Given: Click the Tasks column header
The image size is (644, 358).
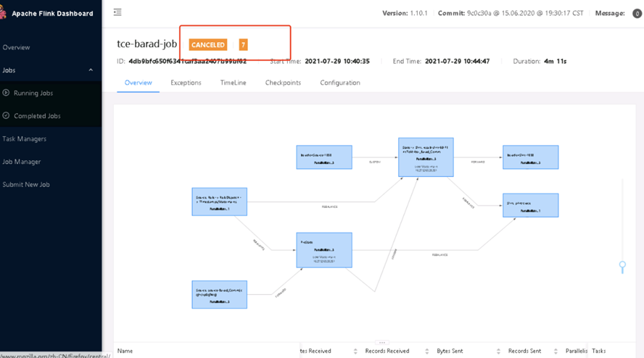Looking at the screenshot, I should point(598,351).
